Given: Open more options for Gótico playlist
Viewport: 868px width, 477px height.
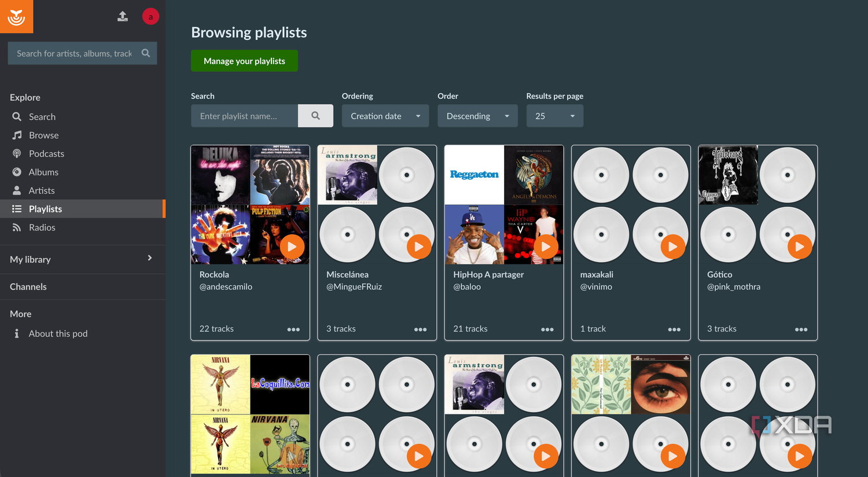Looking at the screenshot, I should tap(801, 329).
